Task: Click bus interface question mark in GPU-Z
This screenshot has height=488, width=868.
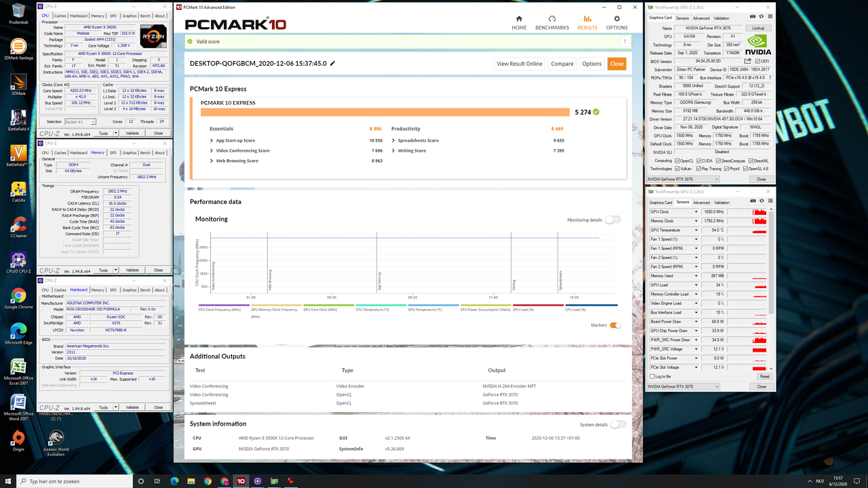Action: [x=770, y=78]
